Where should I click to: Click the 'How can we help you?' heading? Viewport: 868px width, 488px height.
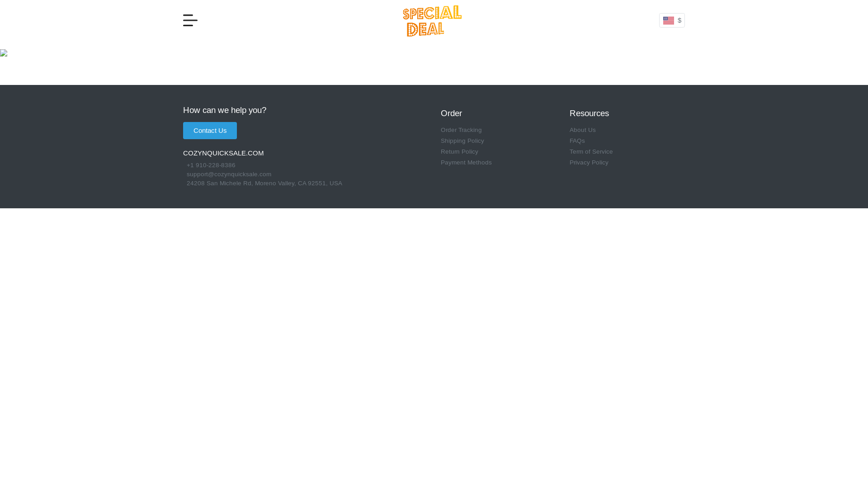click(x=225, y=110)
